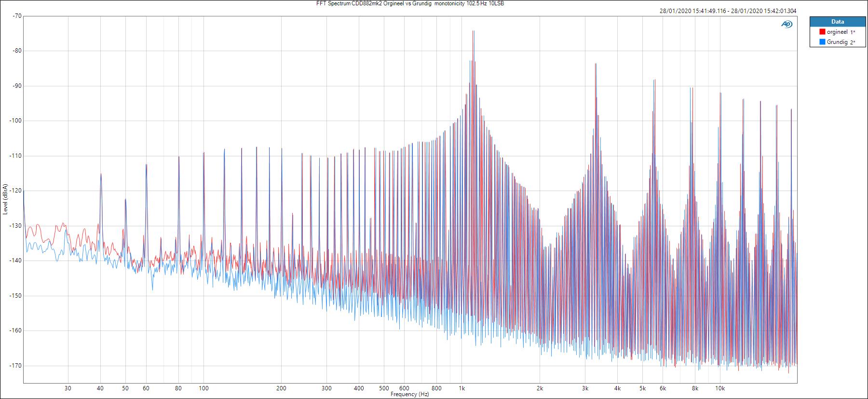The width and height of the screenshot is (868, 399).
Task: Click the 5k tick on frequency axis
Action: [642, 388]
